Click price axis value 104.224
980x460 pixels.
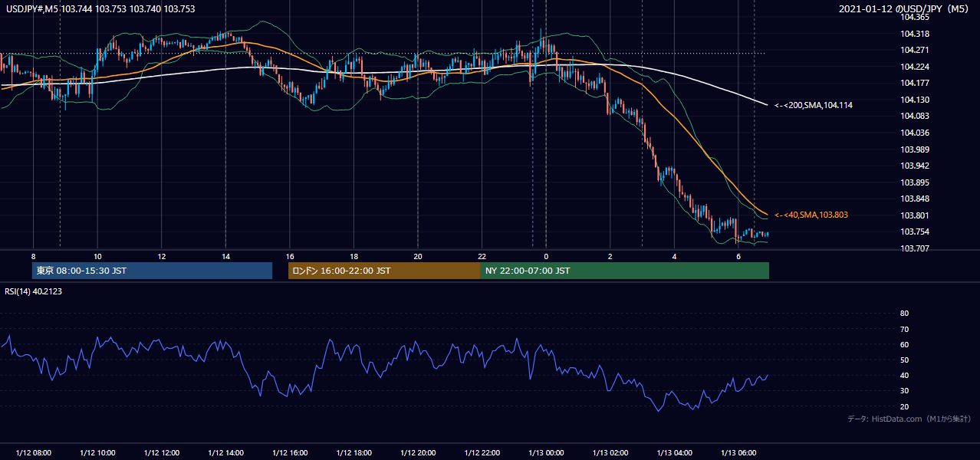coord(915,67)
